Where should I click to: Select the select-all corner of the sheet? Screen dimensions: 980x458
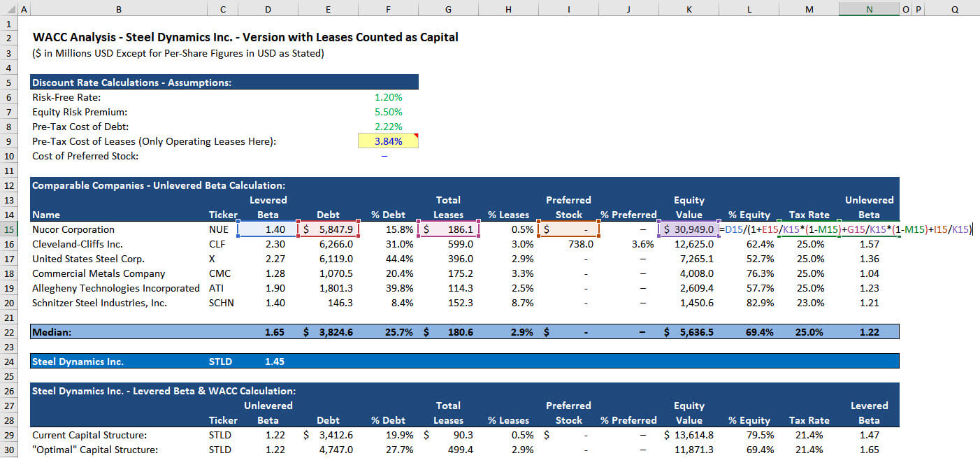pyautogui.click(x=8, y=9)
